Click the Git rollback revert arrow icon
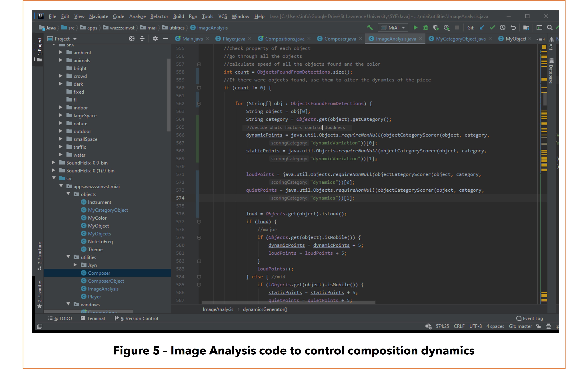Image resolution: width=588 pixels, height=369 pixels. tap(513, 28)
